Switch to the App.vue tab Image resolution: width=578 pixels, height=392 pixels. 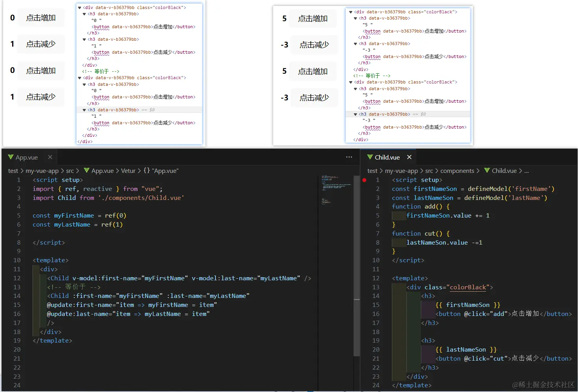click(x=27, y=157)
